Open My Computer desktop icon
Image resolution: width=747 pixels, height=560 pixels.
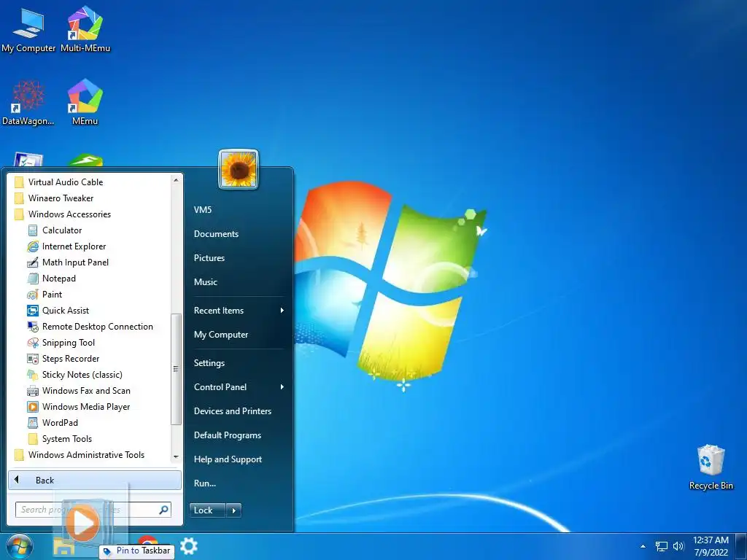coord(28,29)
